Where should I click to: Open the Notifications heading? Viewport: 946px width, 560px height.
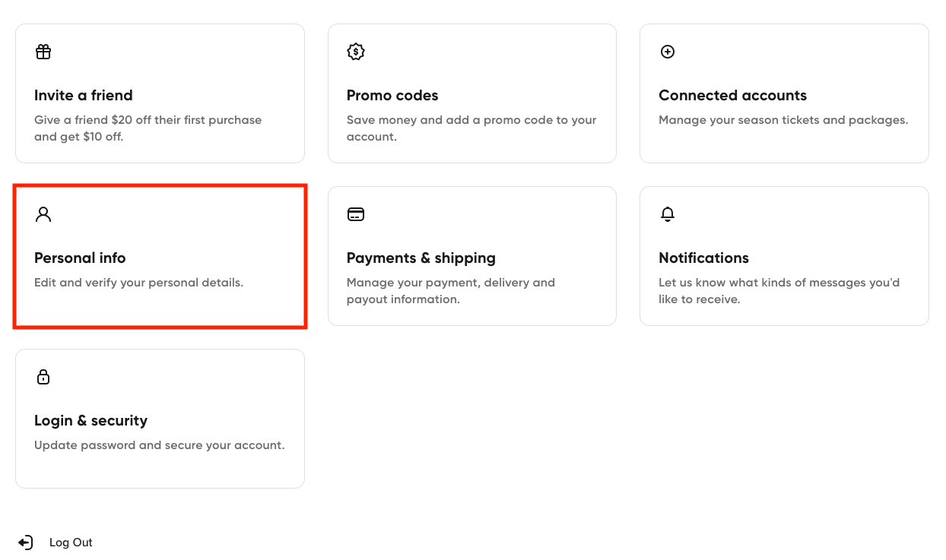tap(703, 258)
